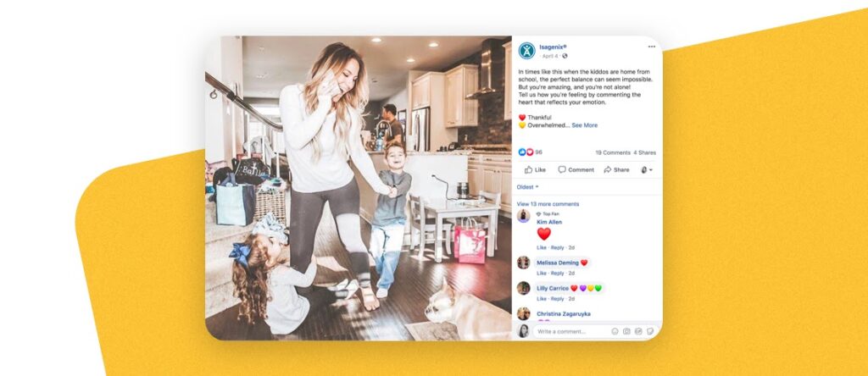868x376 pixels.
Task: Open the profile selector dropdown beside Share
Action: 647,169
